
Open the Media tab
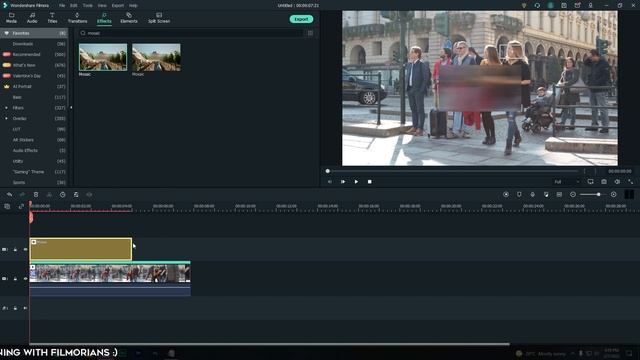coord(11,18)
